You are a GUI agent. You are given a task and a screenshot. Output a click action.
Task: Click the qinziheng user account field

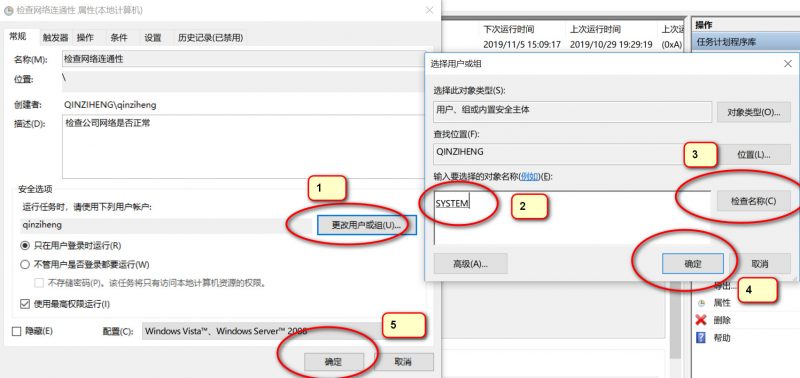pos(167,225)
